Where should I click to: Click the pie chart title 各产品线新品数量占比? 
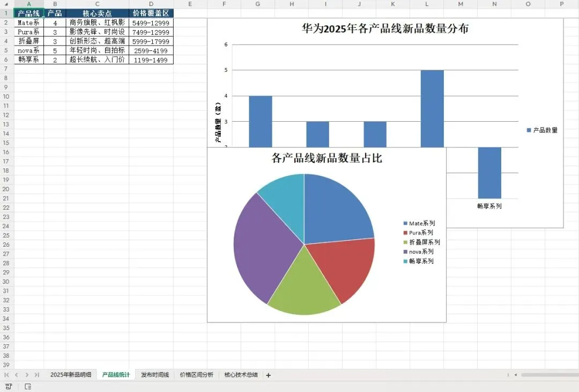pos(327,158)
